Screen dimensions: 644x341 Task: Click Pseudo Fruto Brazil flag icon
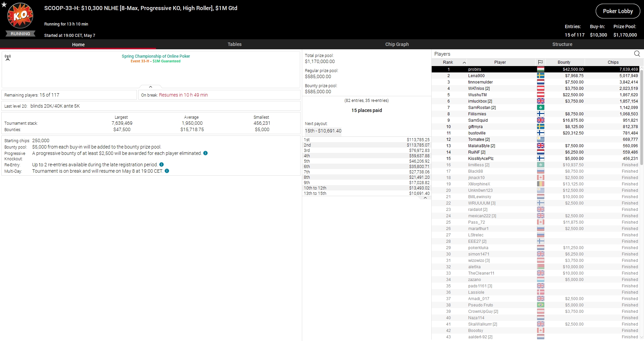tap(540, 305)
